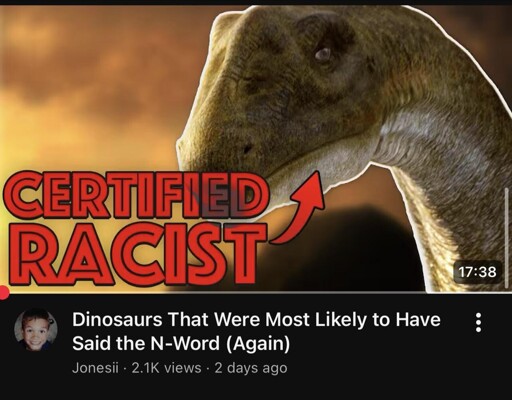Play the video via the dinosaur thumbnail
The width and height of the screenshot is (512, 400).
pos(256,149)
